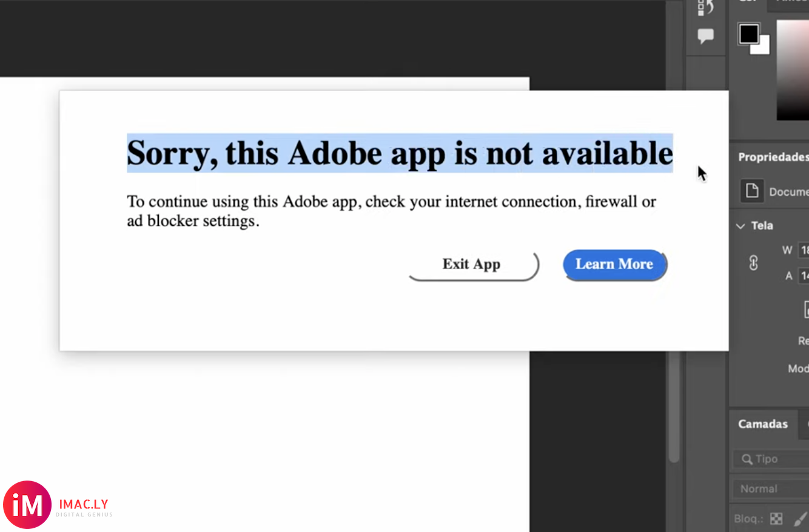
Task: Pick a color in the color field
Action: point(793,70)
